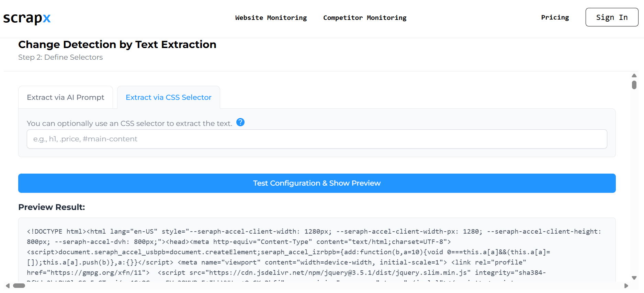The image size is (644, 293).
Task: Focus the CSS selector input field
Action: point(317,139)
